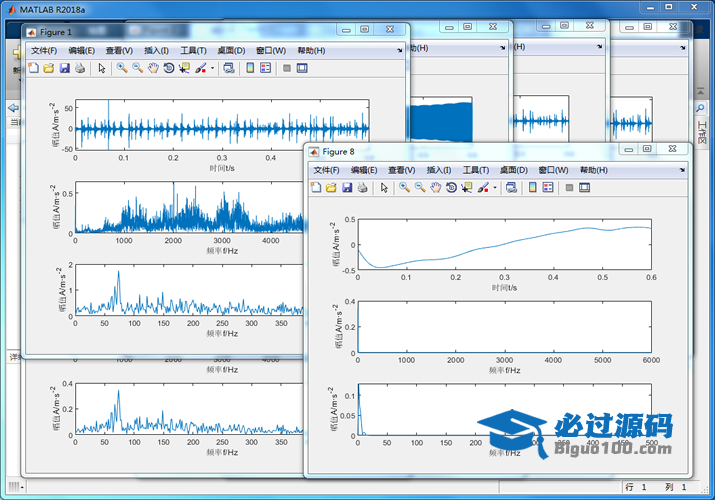Click Save Figure icon in Figure 1 toolbar
715x500 pixels.
(x=65, y=68)
